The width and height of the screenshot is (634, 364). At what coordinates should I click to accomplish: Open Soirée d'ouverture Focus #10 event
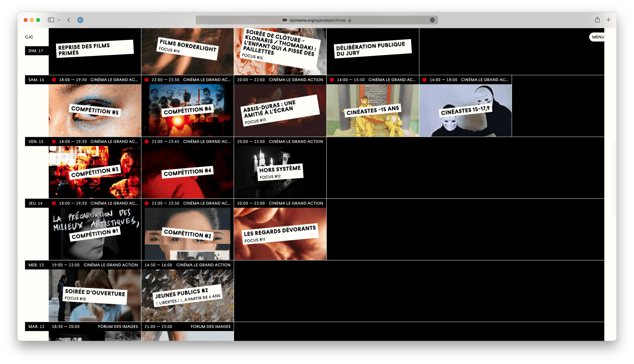coord(95,295)
